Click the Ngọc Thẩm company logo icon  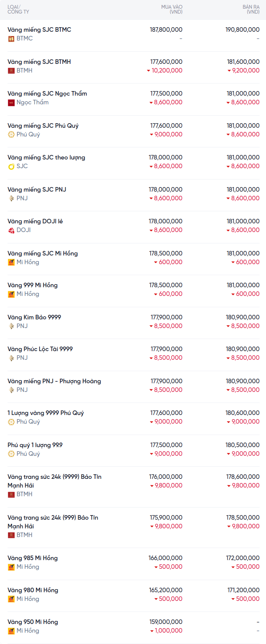pyautogui.click(x=11, y=102)
